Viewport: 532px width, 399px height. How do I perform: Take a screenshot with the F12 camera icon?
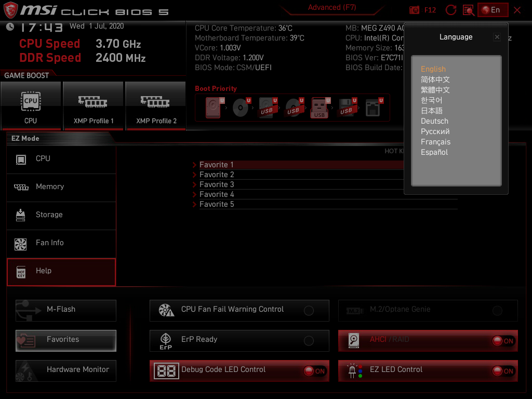pyautogui.click(x=414, y=10)
